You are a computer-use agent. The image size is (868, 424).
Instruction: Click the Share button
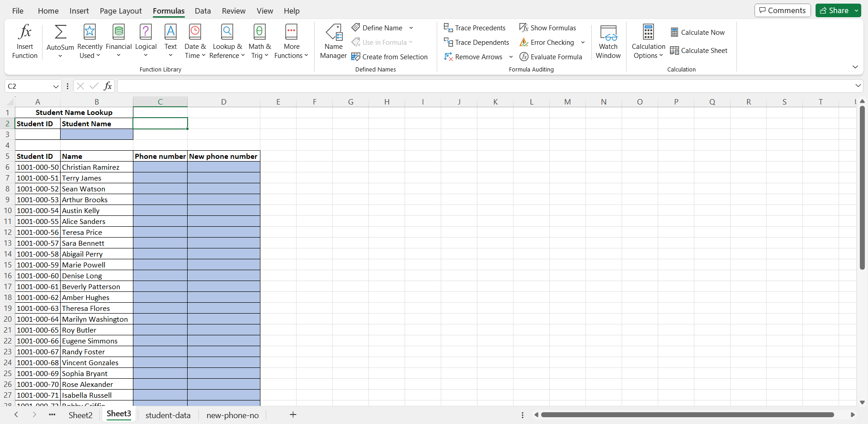pyautogui.click(x=835, y=10)
